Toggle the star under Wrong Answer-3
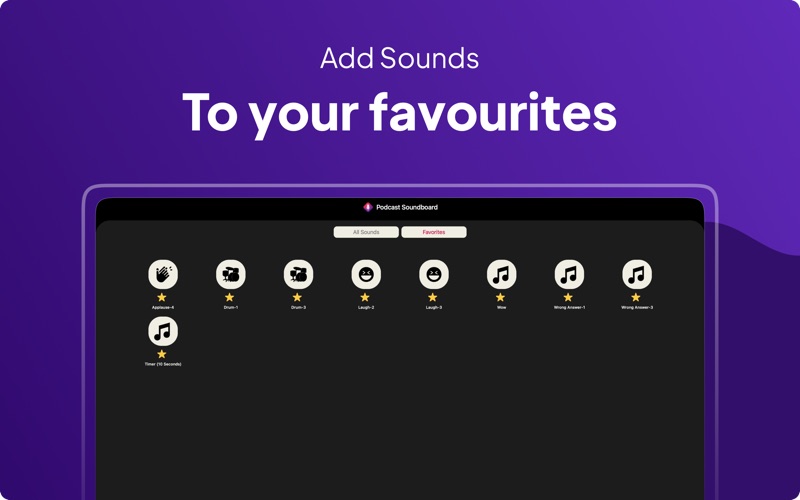This screenshot has height=500, width=800. (x=636, y=297)
